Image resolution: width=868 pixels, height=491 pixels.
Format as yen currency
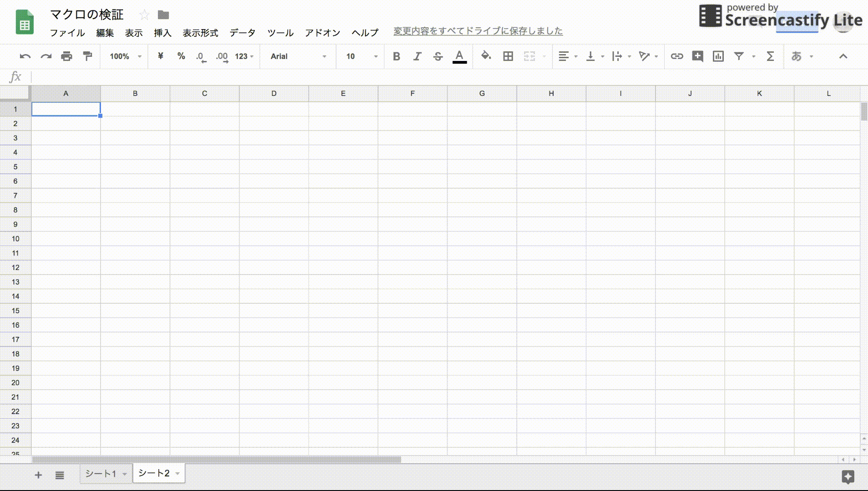pos(161,56)
